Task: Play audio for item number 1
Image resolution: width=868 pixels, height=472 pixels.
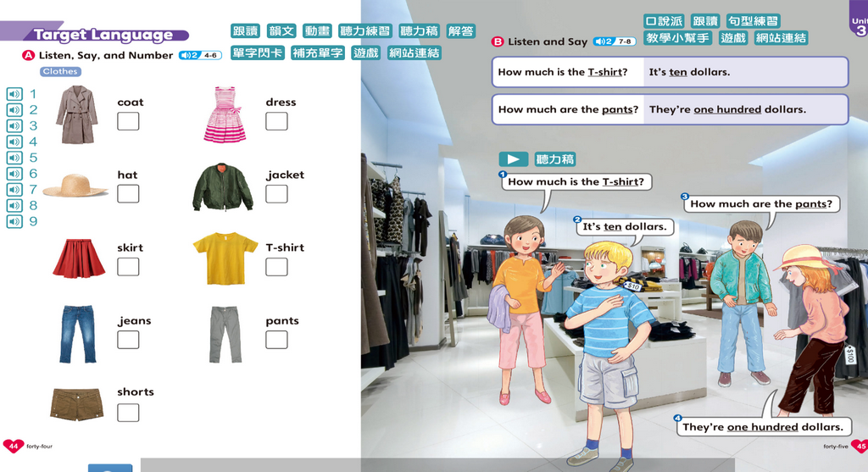Action: pos(14,94)
